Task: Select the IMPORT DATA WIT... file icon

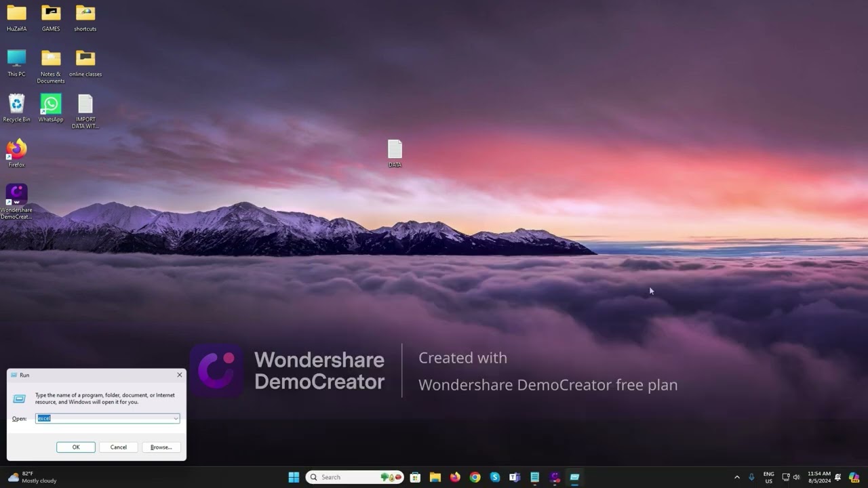Action: (85, 112)
